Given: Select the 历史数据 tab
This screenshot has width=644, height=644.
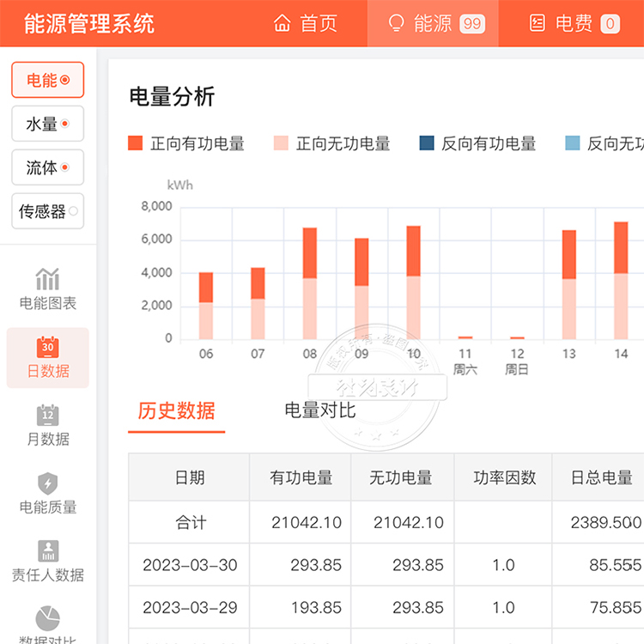Looking at the screenshot, I should pos(176,411).
